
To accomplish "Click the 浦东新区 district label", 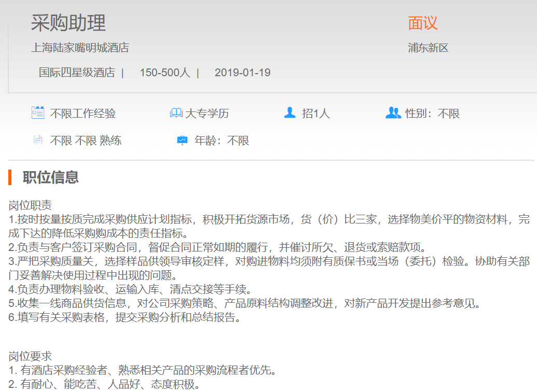I will pos(428,48).
